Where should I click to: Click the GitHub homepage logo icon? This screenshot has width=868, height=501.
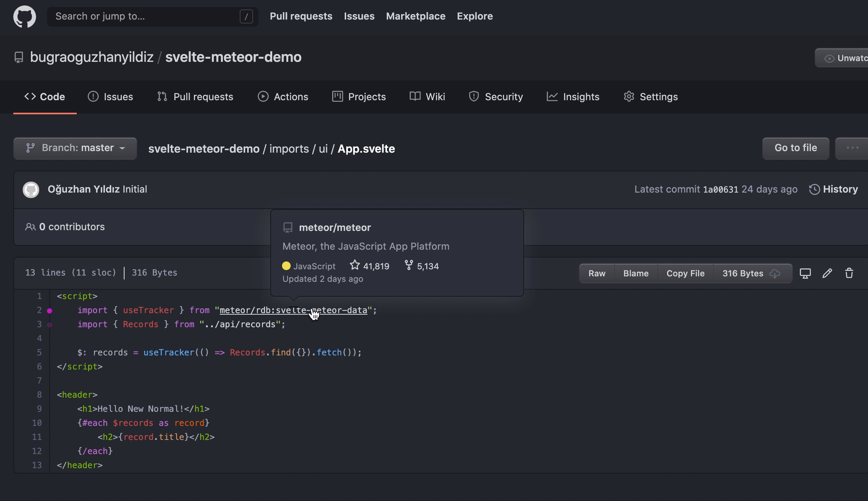[24, 16]
